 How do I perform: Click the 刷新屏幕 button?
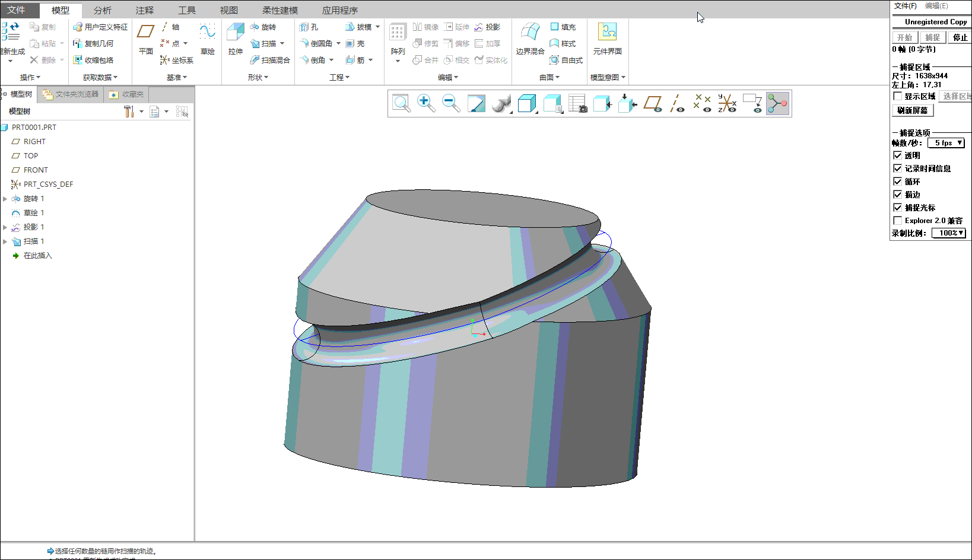pos(913,110)
